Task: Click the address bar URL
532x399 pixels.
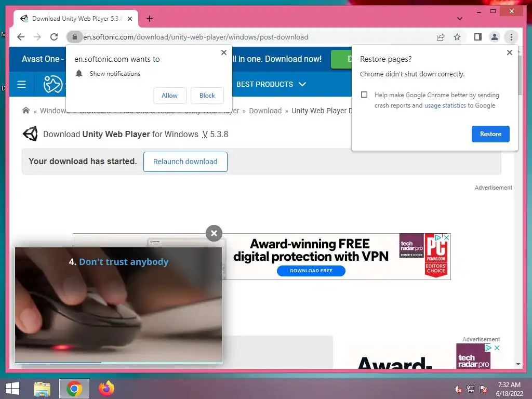Action: coord(196,37)
